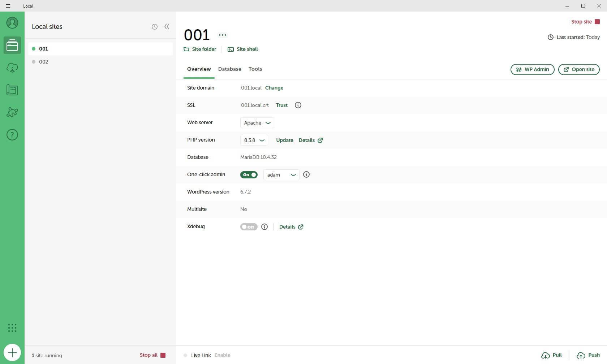Click the Push cloud upload icon
Image resolution: width=607 pixels, height=364 pixels.
click(581, 355)
